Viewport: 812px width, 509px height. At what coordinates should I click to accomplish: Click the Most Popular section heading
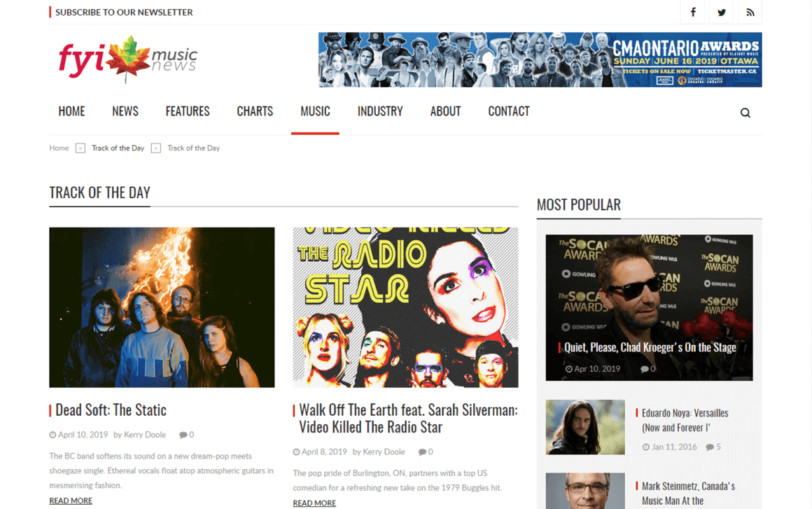tap(578, 205)
